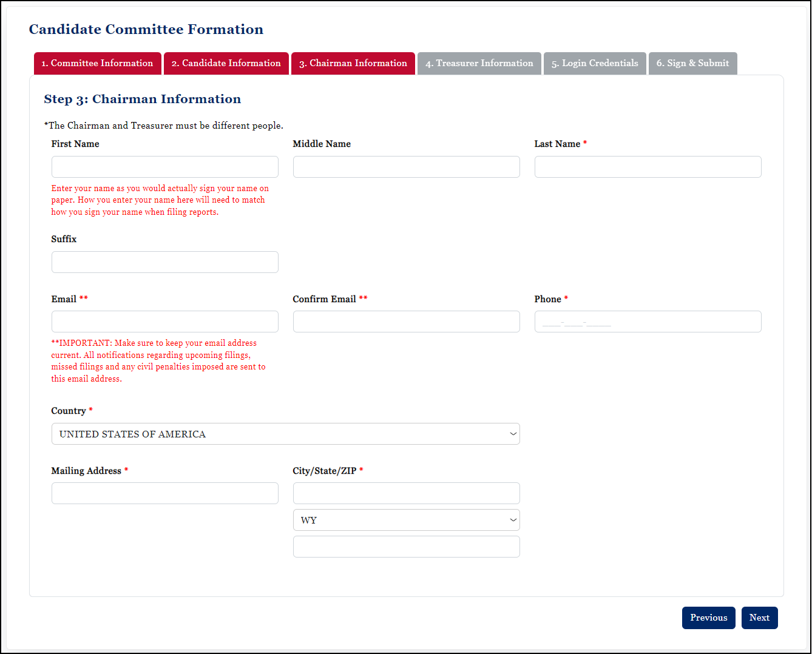Open the WY state dropdown
The image size is (812, 654).
click(x=406, y=520)
